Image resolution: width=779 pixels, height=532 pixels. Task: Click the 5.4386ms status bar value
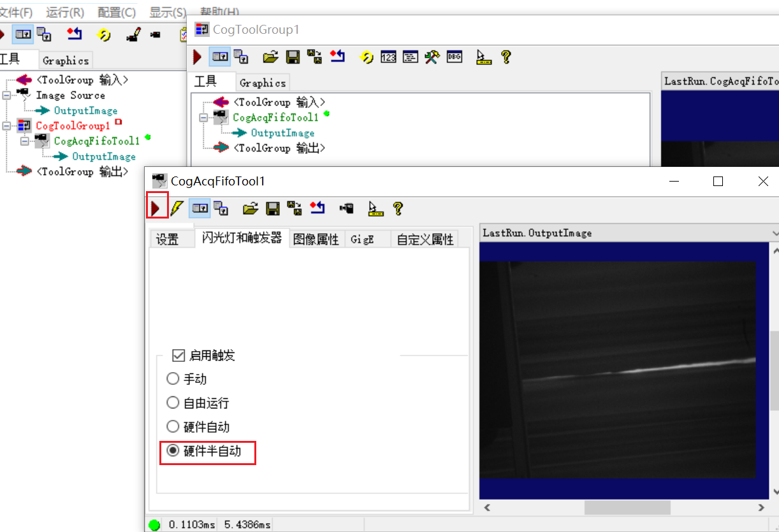(247, 524)
